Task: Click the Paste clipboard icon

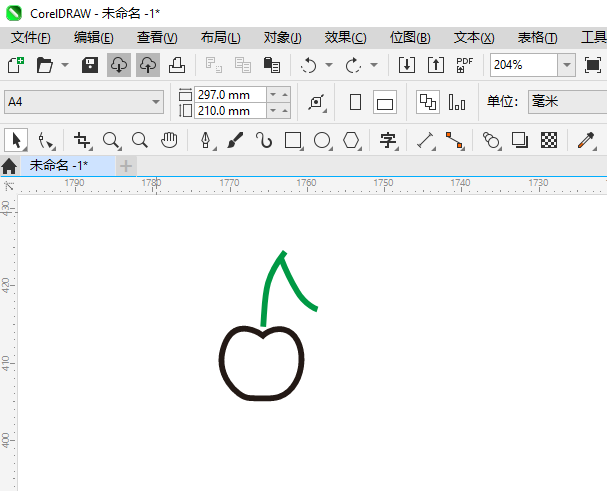Action: [x=272, y=65]
